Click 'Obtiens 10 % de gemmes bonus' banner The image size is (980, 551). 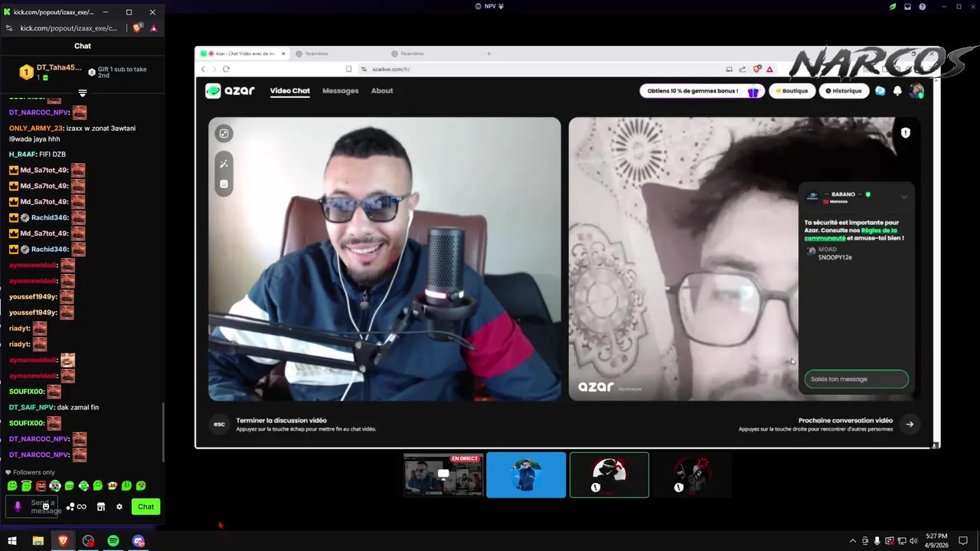(x=701, y=91)
